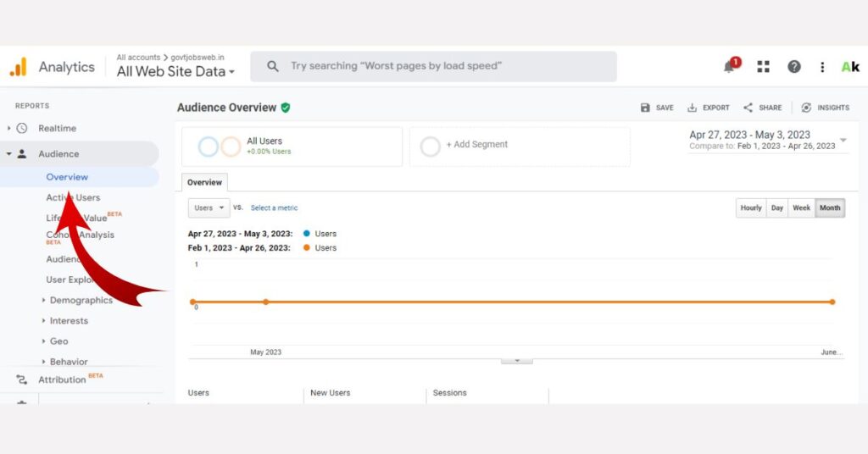Viewport: 868px width, 454px height.
Task: Open the Google apps grid icon
Action: 764,67
